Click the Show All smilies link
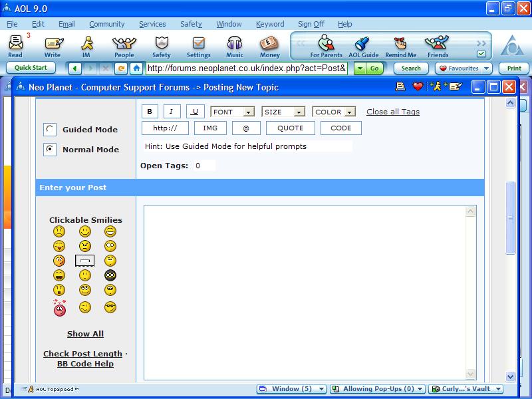The height and width of the screenshot is (399, 532). point(86,334)
